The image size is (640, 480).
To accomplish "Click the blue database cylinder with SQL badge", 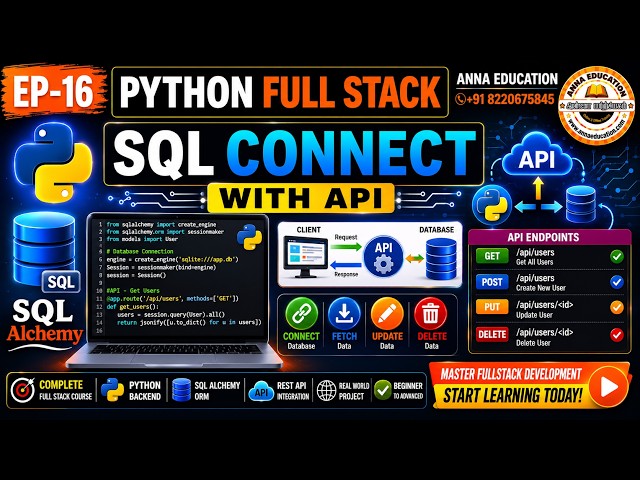I will click(46, 252).
